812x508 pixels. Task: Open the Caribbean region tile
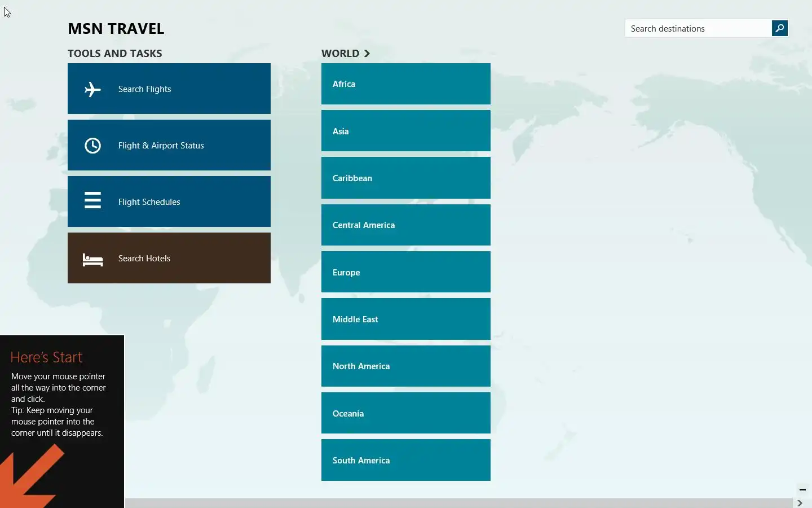click(x=406, y=178)
